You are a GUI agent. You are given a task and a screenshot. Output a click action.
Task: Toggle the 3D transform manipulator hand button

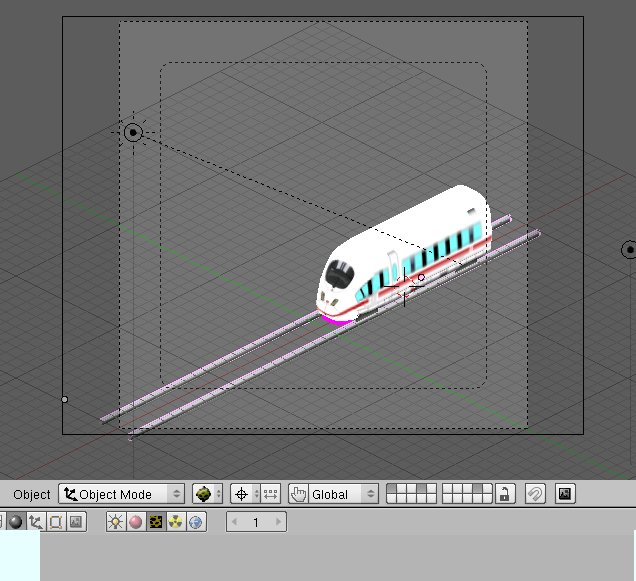[x=298, y=494]
